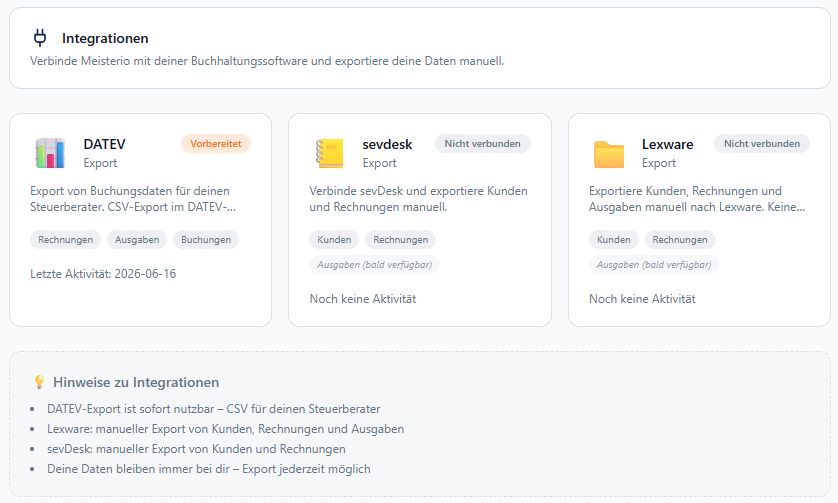Select the Rechnungen tag on the sevdesk card

pyautogui.click(x=400, y=239)
